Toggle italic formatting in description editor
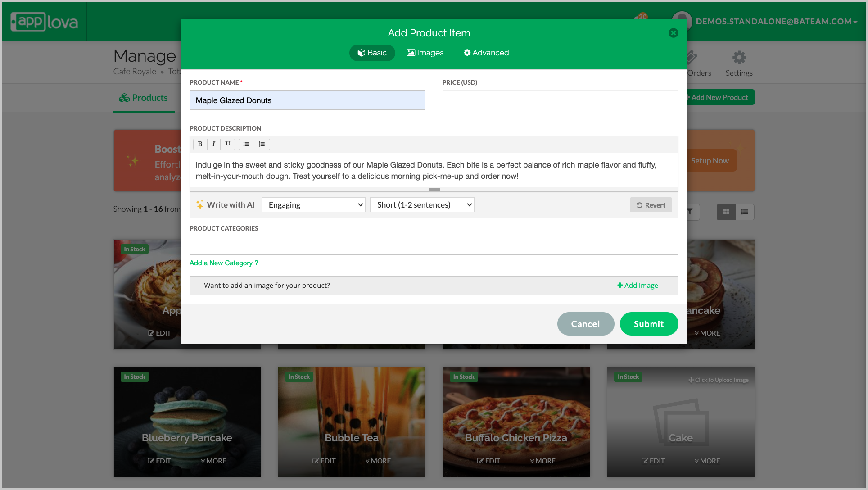Image resolution: width=868 pixels, height=490 pixels. point(214,144)
